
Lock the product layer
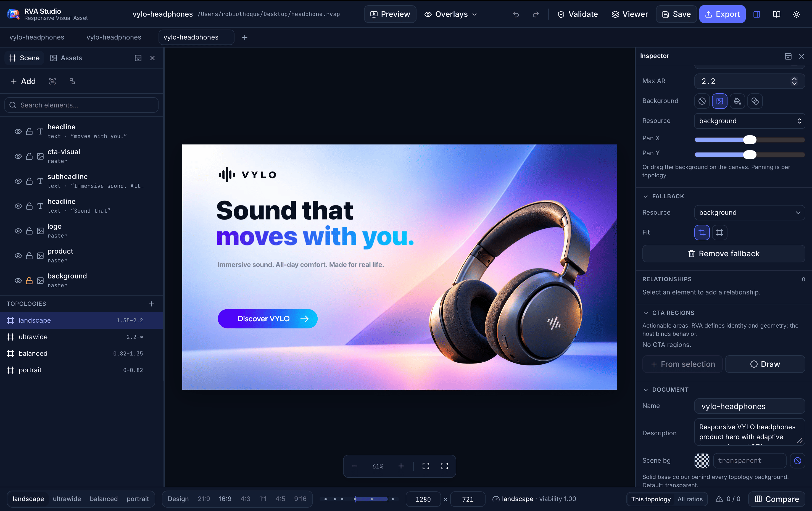[29, 256]
